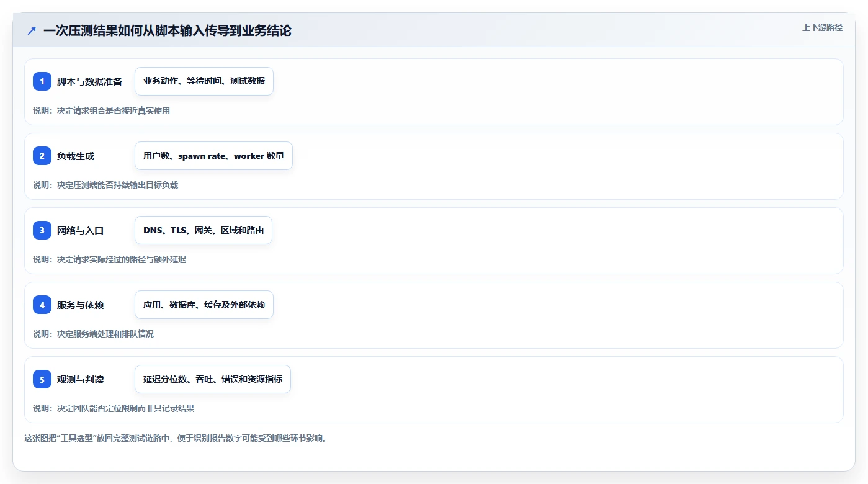Select the 服务与依赖 step label
The width and height of the screenshot is (868, 484).
coord(80,305)
